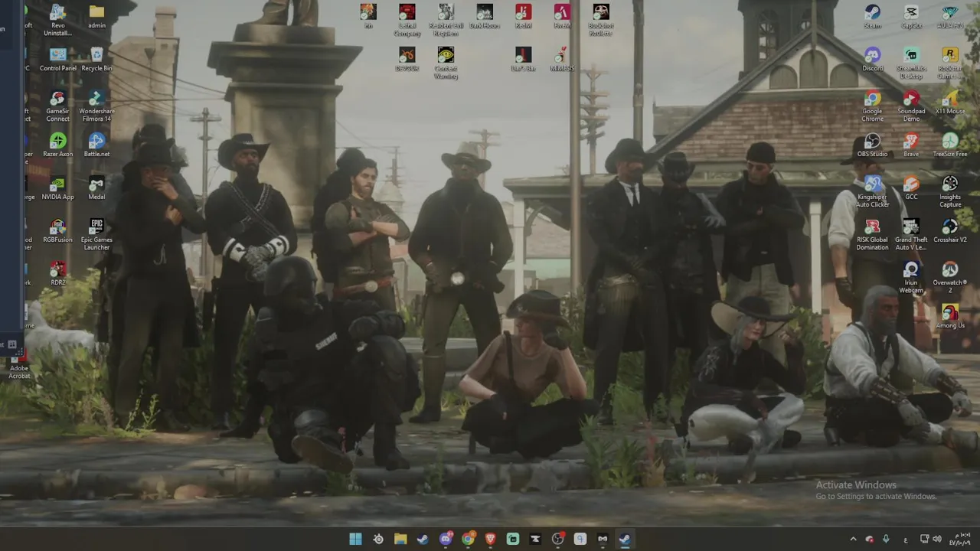Open Adobe Acrobat shortcut
The width and height of the screenshot is (980, 551).
[19, 367]
